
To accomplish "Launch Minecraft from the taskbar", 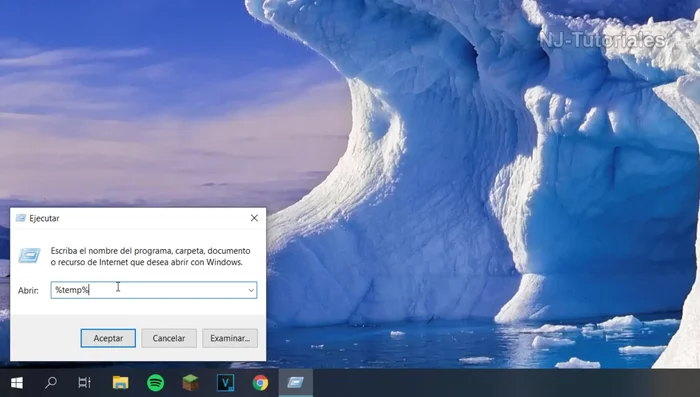I will pos(190,383).
